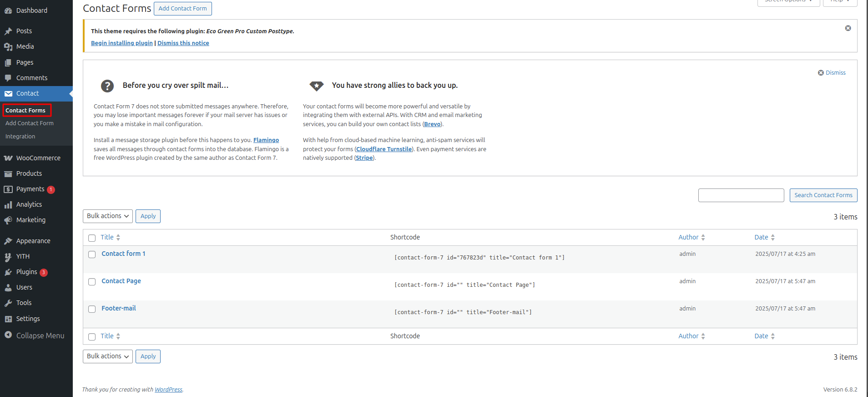Click the diamond star allies icon

(317, 86)
